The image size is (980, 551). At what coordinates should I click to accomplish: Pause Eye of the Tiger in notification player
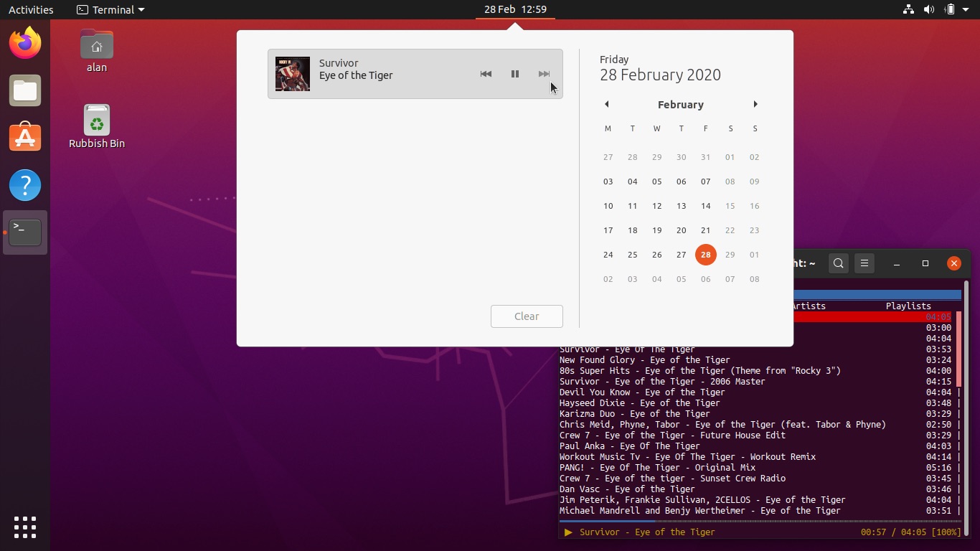pos(515,74)
